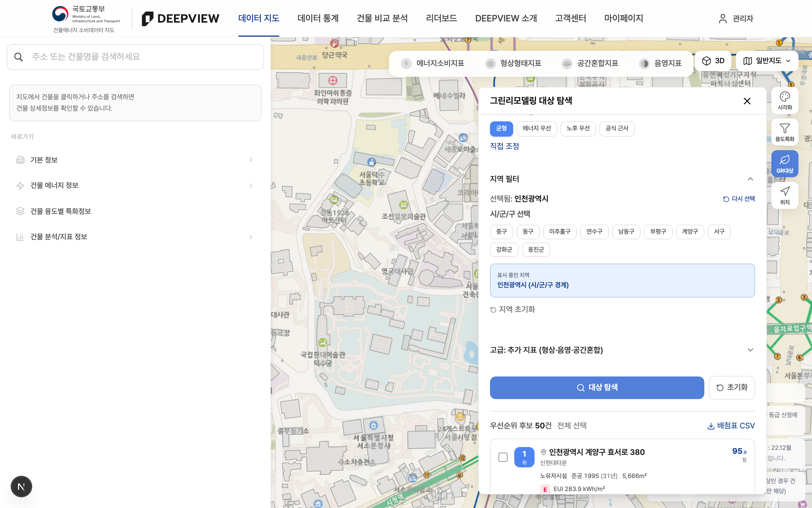Select the 미추홀구 district chip
This screenshot has height=508, width=812.
(560, 232)
